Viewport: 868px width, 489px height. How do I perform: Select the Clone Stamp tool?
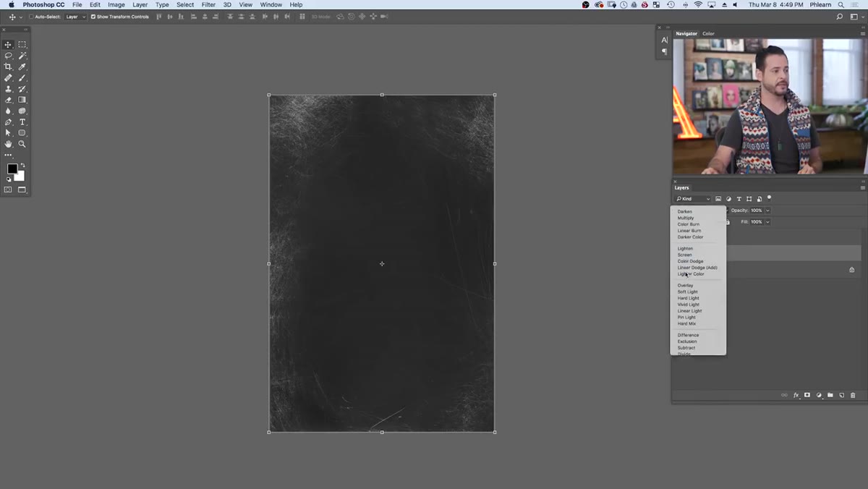8,89
